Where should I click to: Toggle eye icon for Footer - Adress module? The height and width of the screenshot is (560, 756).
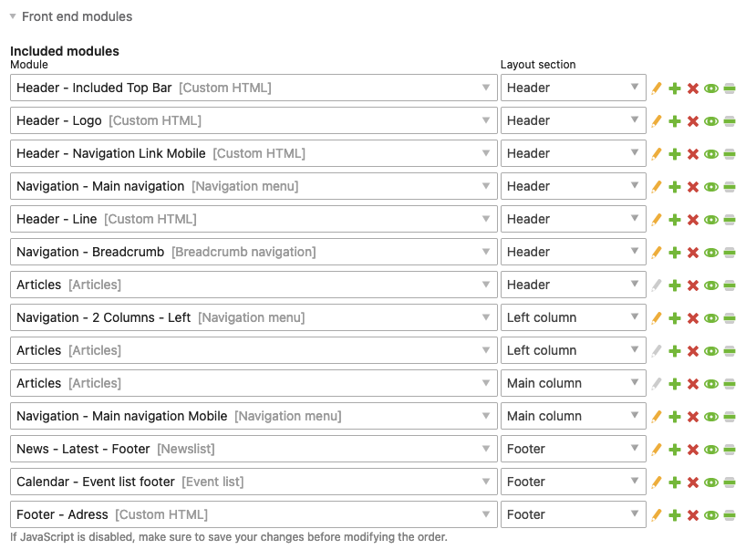click(711, 514)
